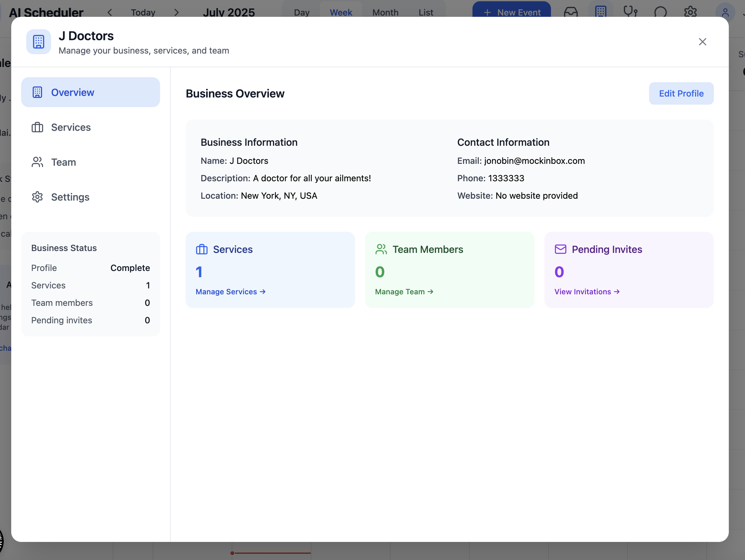Follow the Manage Team link
This screenshot has height=560, width=745.
404,292
